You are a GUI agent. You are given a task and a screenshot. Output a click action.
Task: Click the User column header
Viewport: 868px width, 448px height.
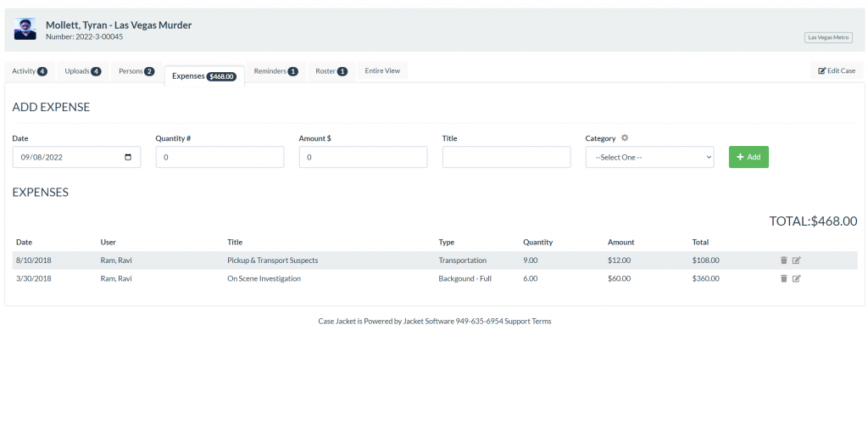click(x=108, y=242)
